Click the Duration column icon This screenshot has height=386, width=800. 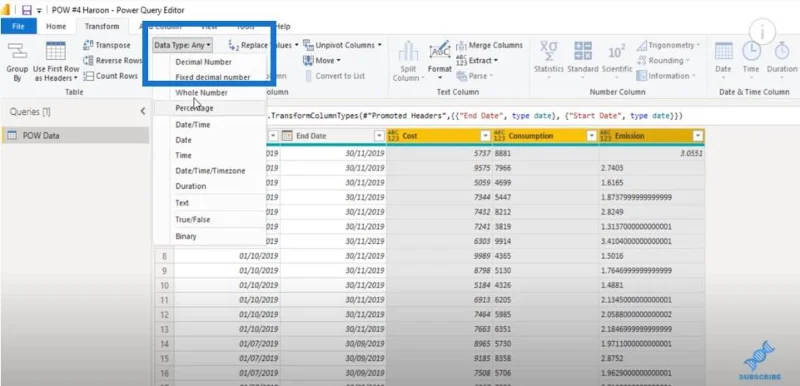pos(782,51)
